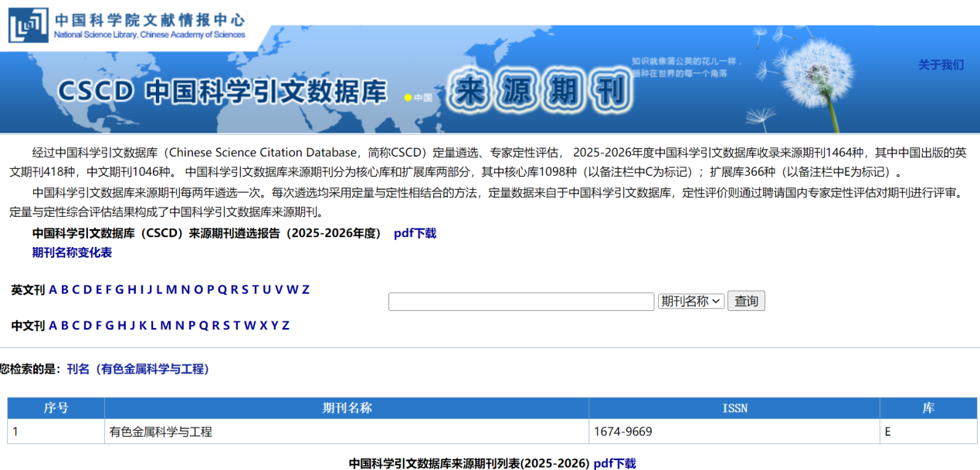Viewport: 980px width, 470px height.
Task: Choose letter N in the 中文刊 index
Action: 180,325
